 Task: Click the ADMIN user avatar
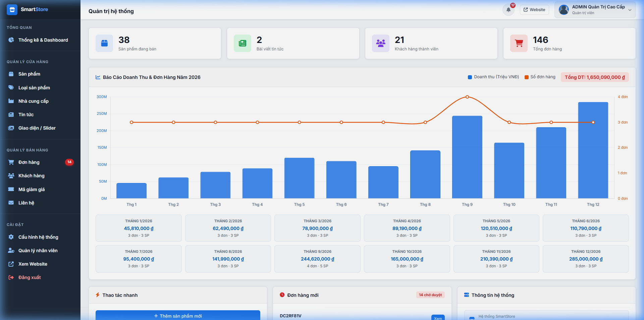click(564, 10)
